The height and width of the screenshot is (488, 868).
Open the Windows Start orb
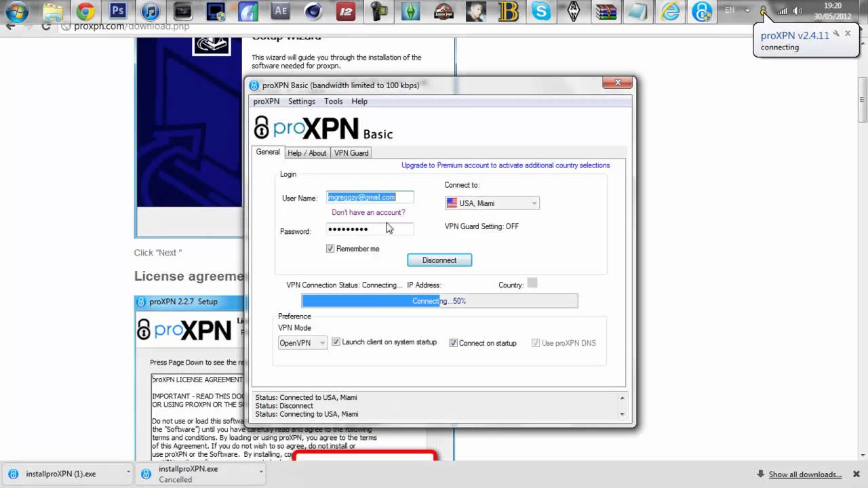17,12
